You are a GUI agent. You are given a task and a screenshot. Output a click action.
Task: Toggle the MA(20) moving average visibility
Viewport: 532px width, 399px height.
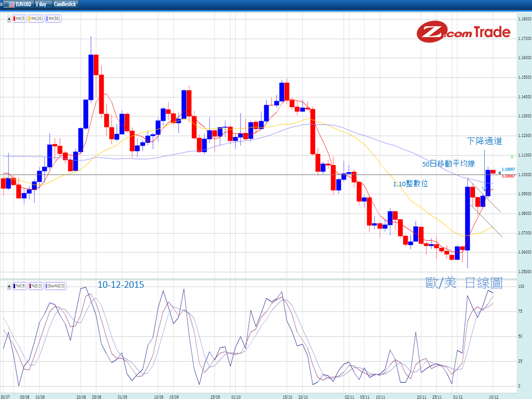click(36, 19)
